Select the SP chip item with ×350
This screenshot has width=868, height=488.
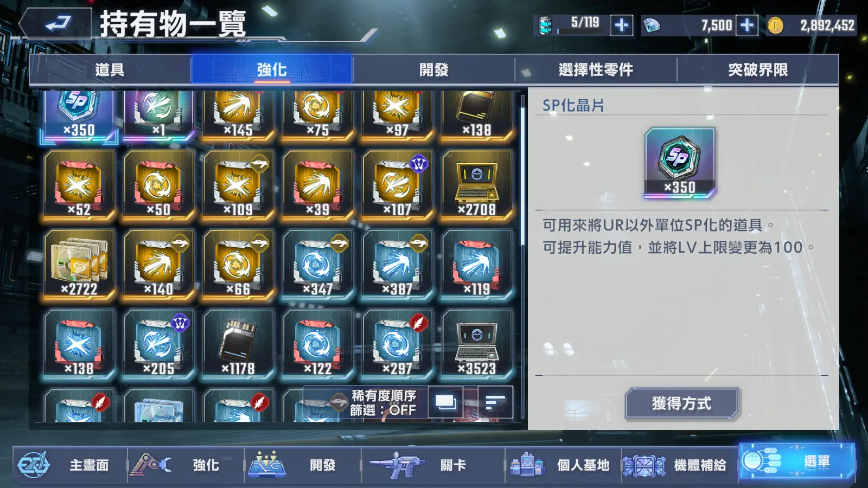pos(79,116)
